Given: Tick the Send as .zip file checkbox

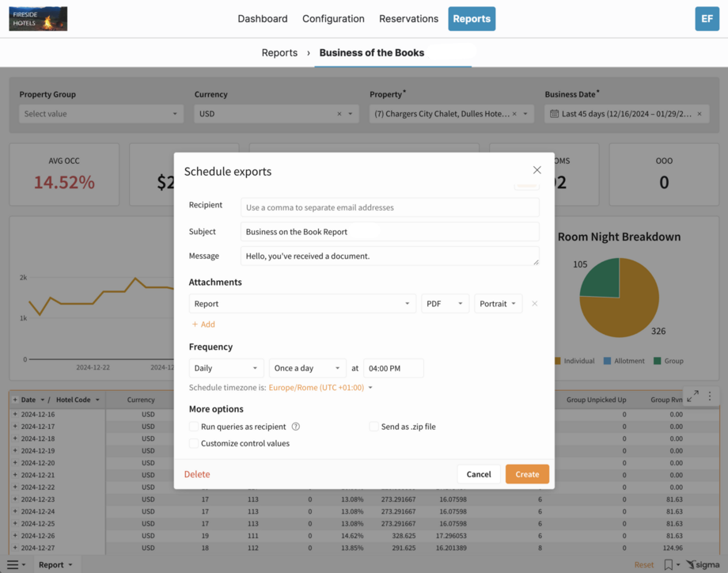Looking at the screenshot, I should 373,427.
